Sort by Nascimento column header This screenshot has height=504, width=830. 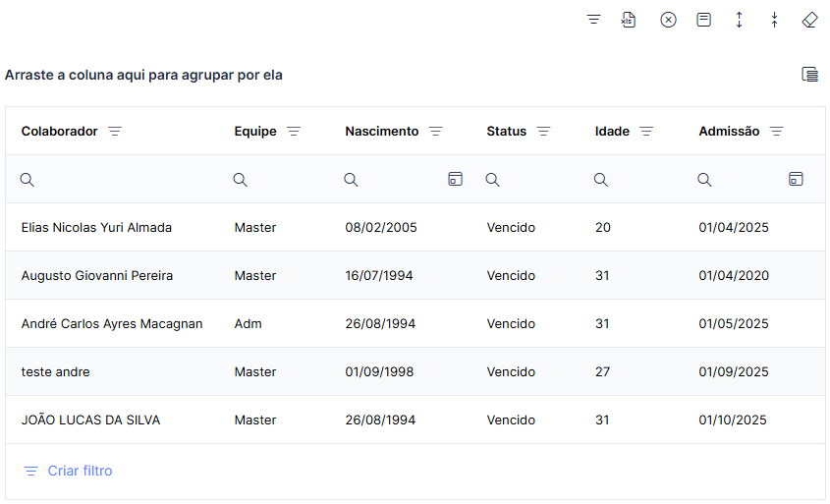[382, 132]
